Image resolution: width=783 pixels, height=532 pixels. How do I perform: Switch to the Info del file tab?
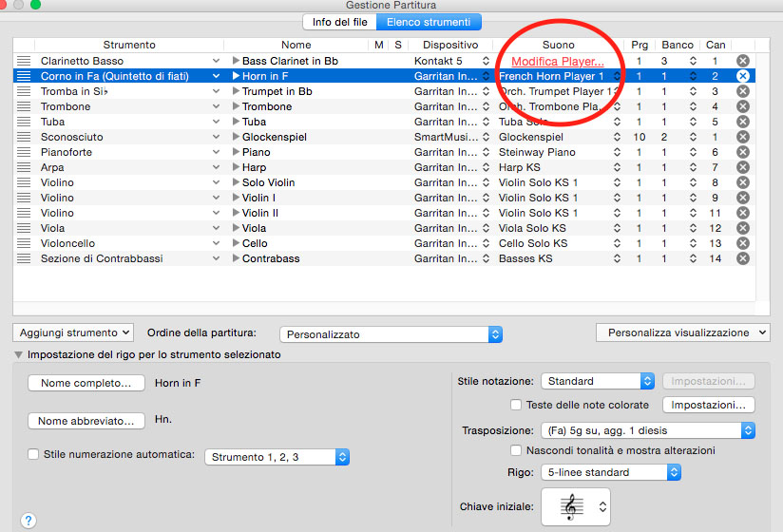pyautogui.click(x=339, y=22)
